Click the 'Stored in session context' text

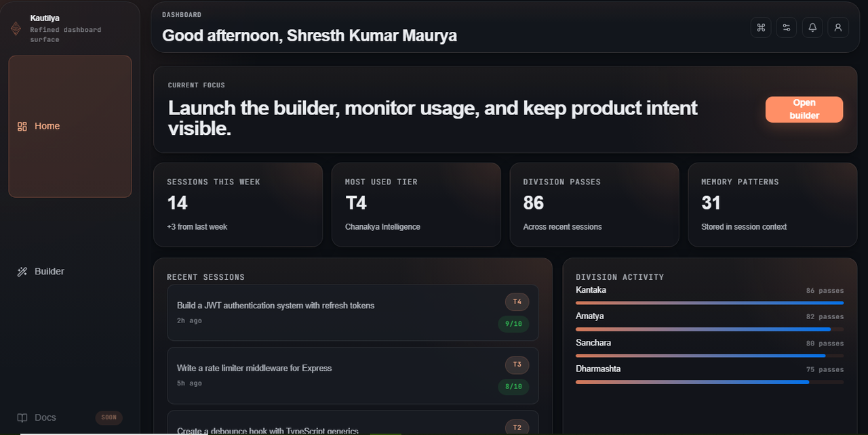744,227
